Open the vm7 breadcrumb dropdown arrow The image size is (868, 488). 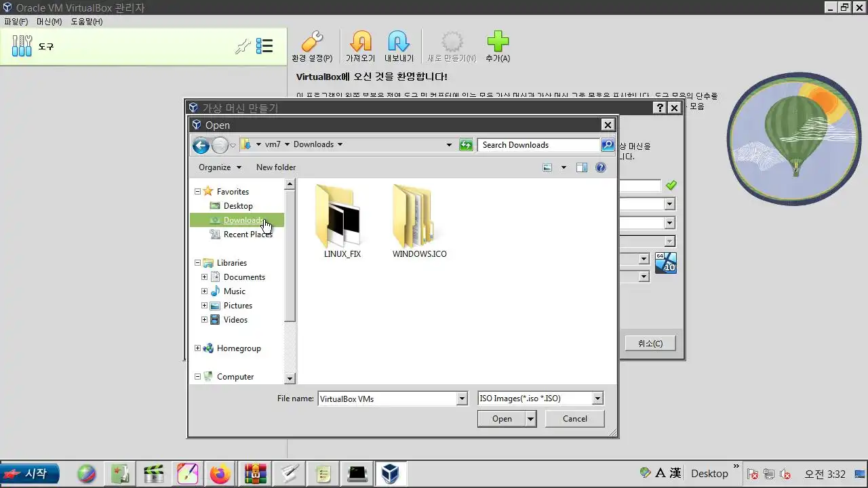pyautogui.click(x=287, y=144)
